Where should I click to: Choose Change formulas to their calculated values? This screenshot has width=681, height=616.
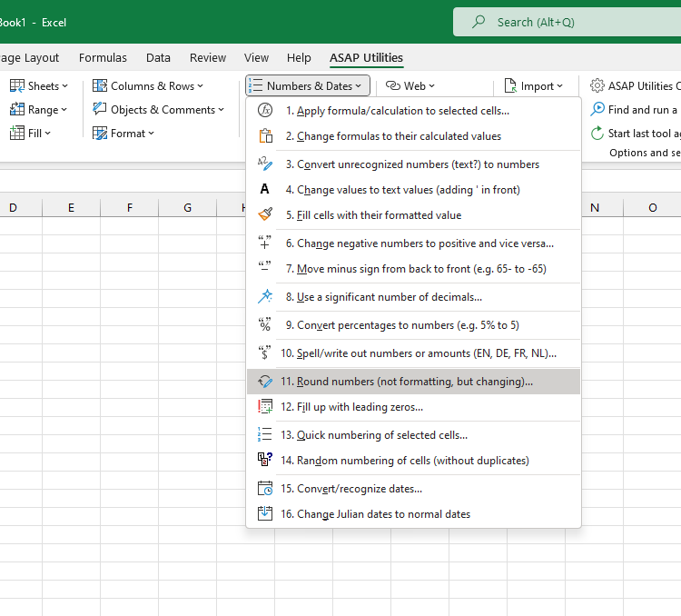pos(413,136)
